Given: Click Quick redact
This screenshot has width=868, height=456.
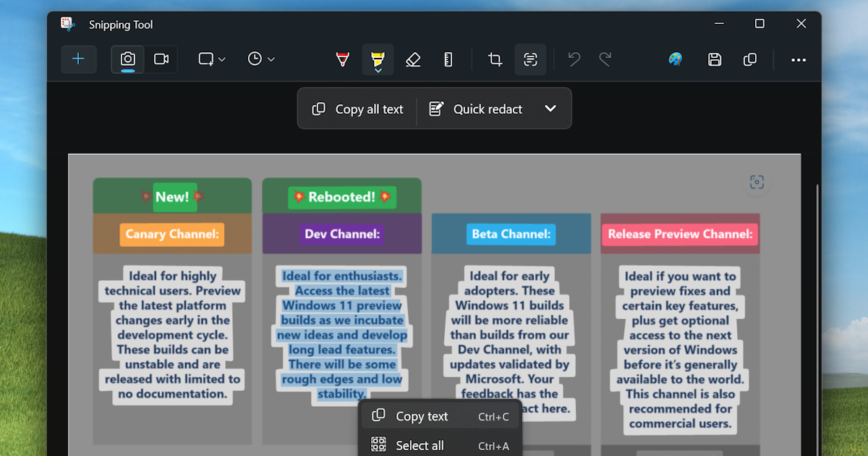Looking at the screenshot, I should click(475, 109).
